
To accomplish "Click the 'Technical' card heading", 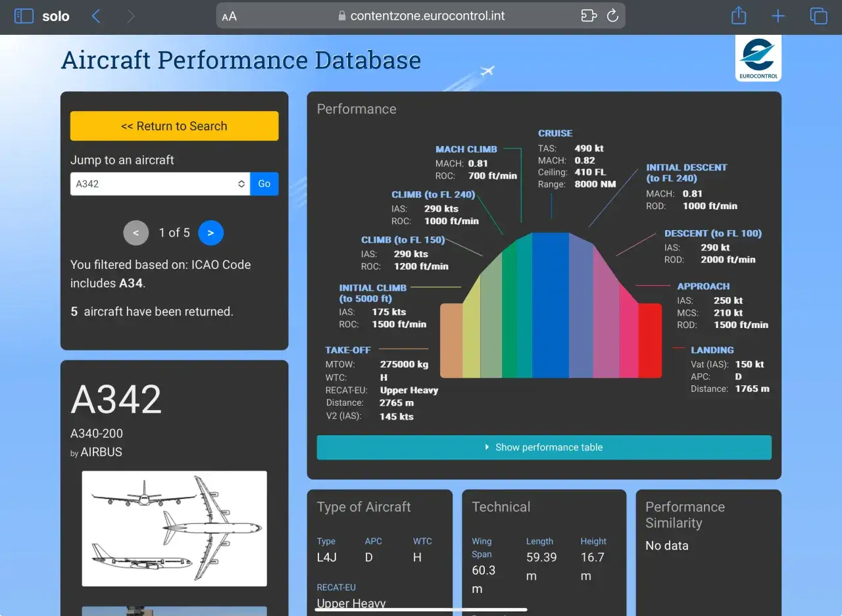I will (501, 507).
